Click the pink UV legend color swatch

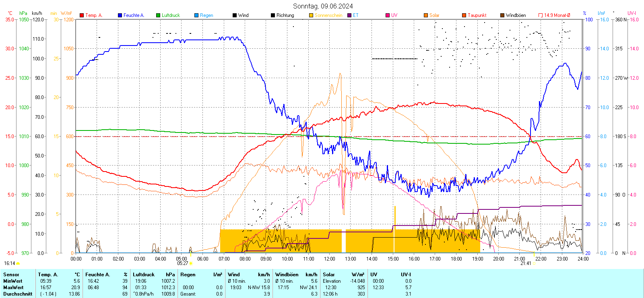click(388, 15)
